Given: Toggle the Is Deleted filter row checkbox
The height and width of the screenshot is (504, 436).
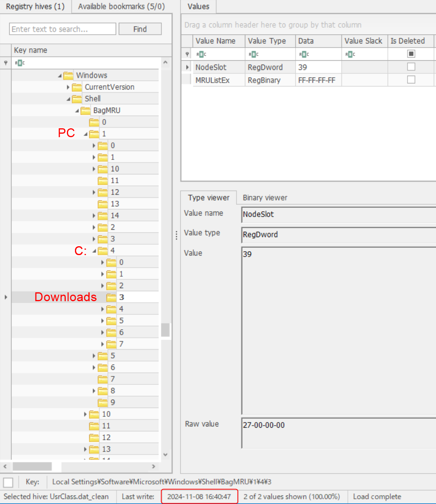Looking at the screenshot, I should point(411,54).
